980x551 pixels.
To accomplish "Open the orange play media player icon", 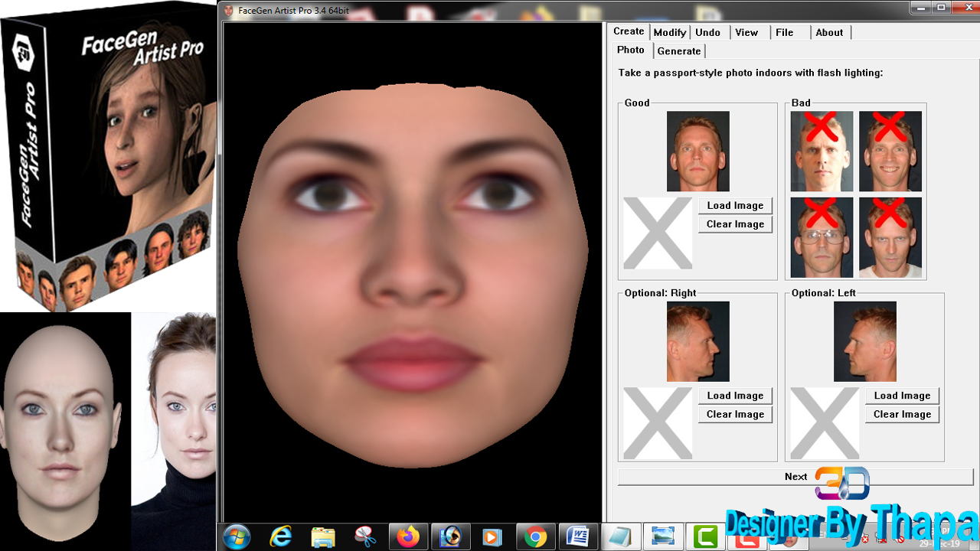I will tap(492, 537).
